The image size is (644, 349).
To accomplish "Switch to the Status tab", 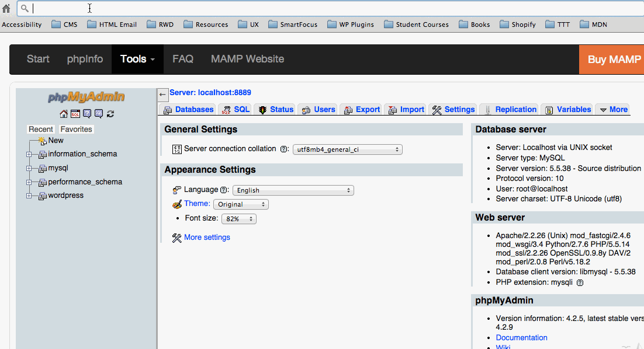I will pyautogui.click(x=275, y=110).
